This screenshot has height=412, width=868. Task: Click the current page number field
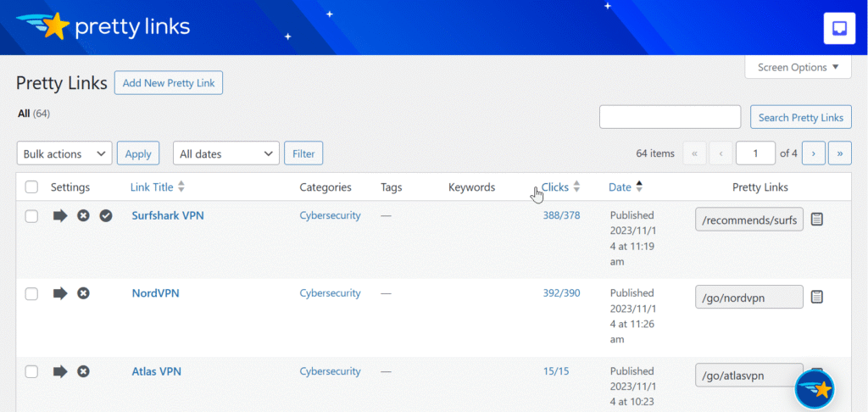pyautogui.click(x=755, y=153)
